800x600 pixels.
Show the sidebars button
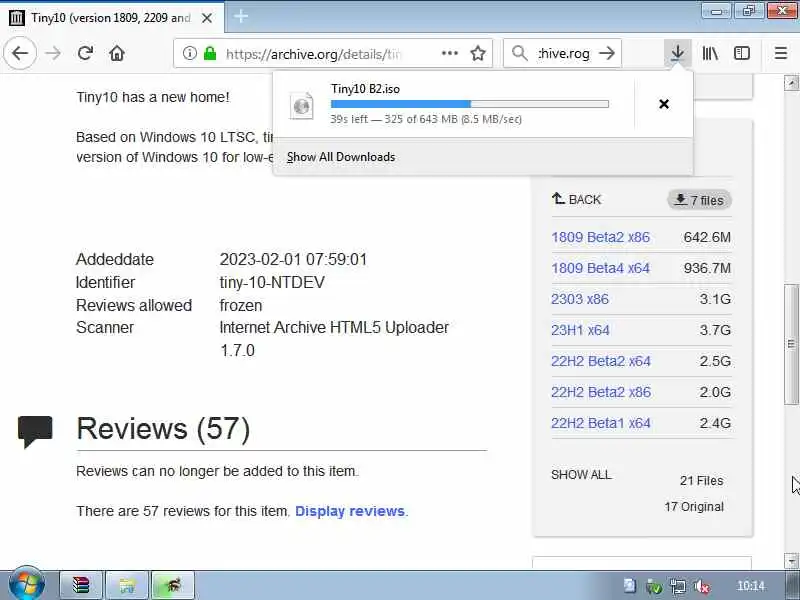pyautogui.click(x=741, y=53)
